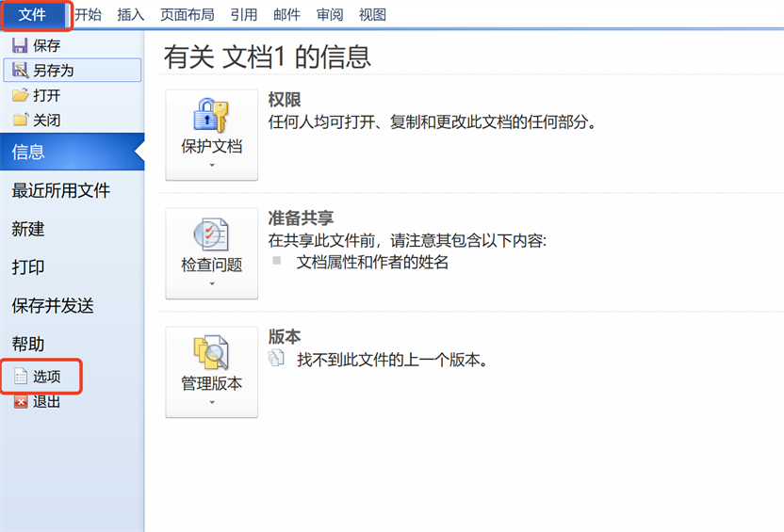
Task: Click the 打开 open-folder icon
Action: click(20, 95)
